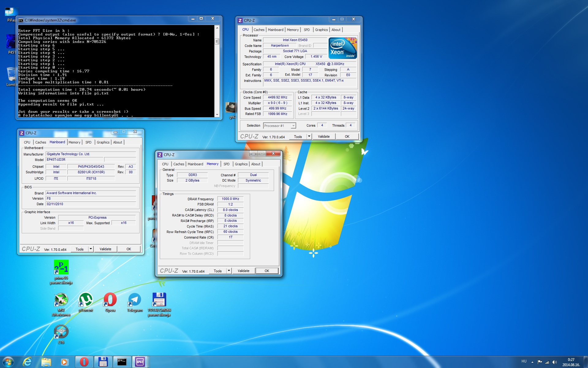Viewport: 588px width, 368px height.
Task: Click CAS# Latency 8.0 clocks value
Action: [x=230, y=210]
